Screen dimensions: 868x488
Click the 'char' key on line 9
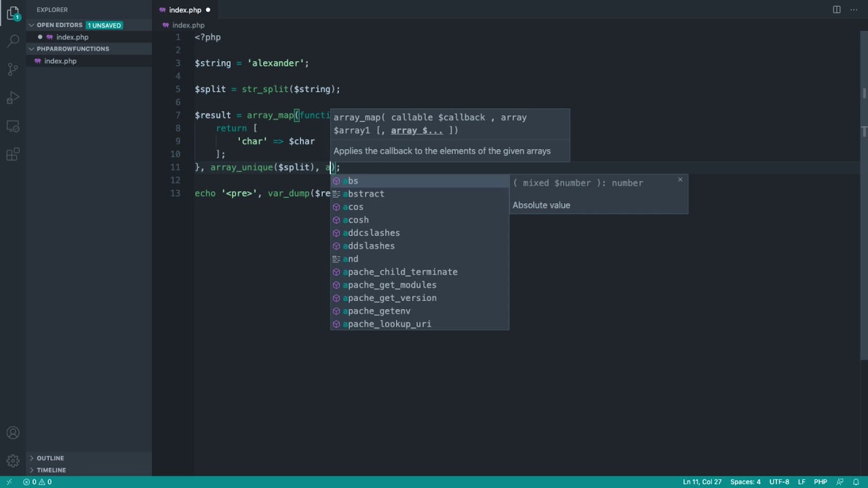coord(252,141)
